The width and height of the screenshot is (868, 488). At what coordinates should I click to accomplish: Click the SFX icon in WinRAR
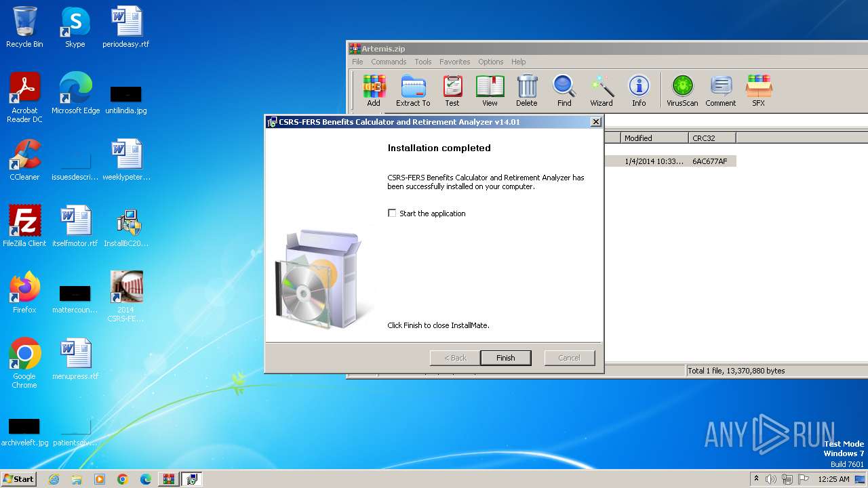(758, 91)
